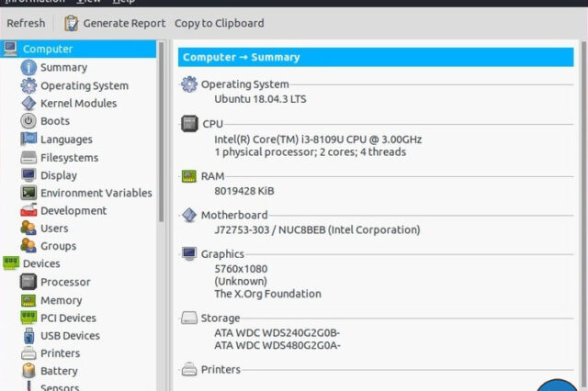
Task: Open the Memory module icon
Action: coord(28,300)
